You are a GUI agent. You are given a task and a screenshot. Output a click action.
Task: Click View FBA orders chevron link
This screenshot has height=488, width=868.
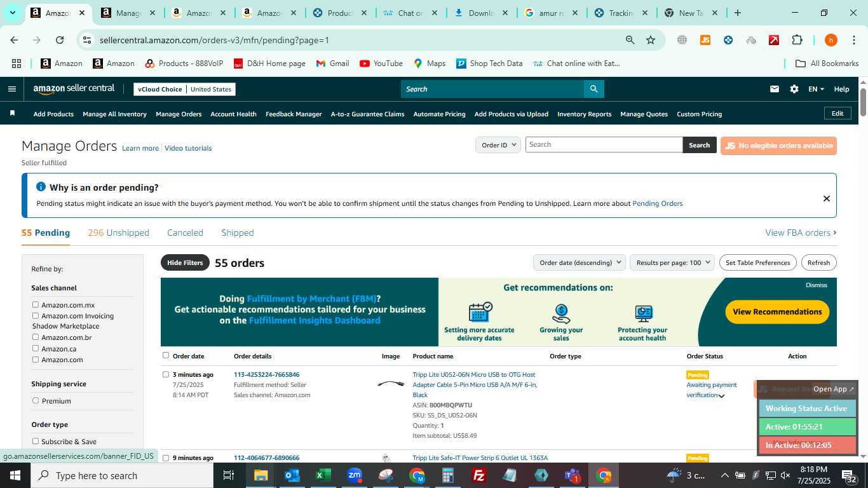[801, 233]
